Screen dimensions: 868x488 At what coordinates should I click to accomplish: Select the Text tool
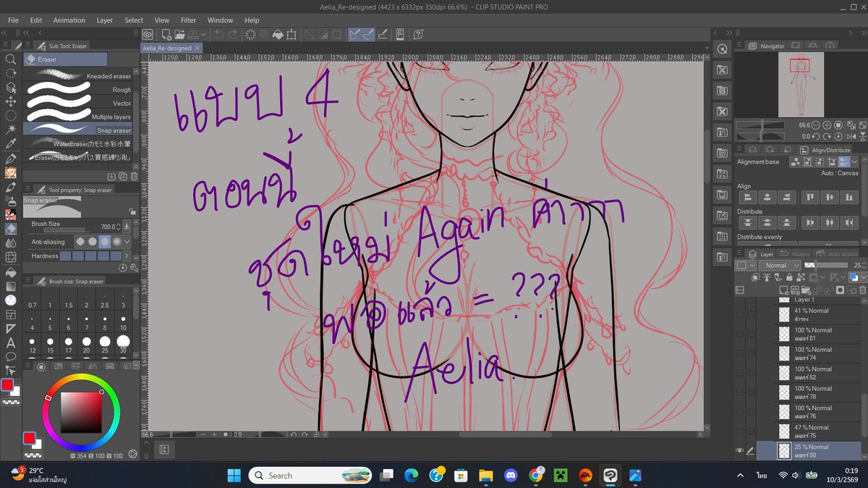[11, 342]
